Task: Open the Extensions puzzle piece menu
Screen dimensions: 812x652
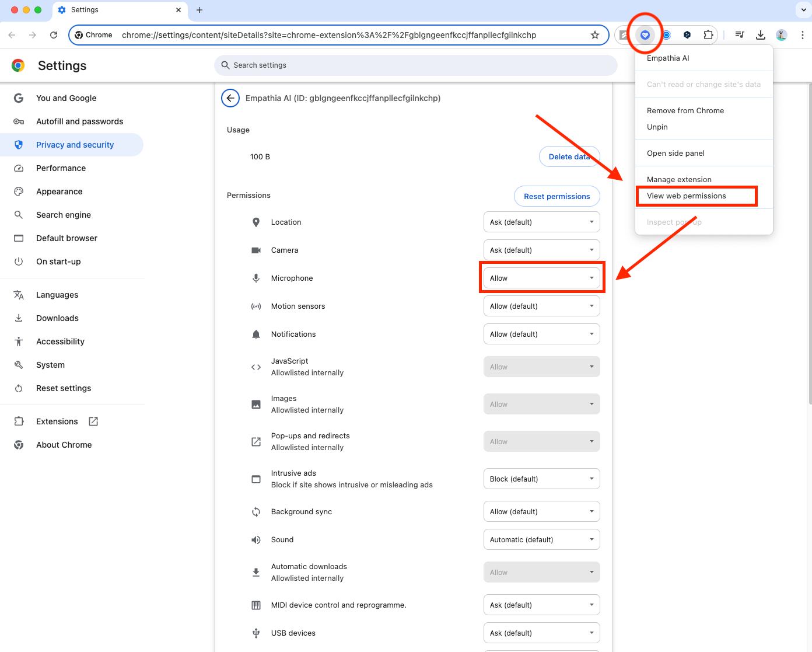Action: pos(708,35)
